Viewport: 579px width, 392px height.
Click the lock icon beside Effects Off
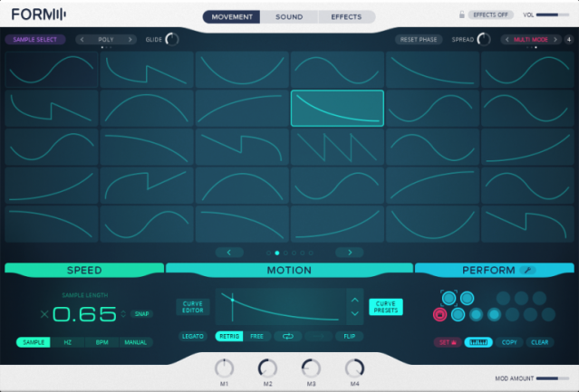[x=461, y=14]
